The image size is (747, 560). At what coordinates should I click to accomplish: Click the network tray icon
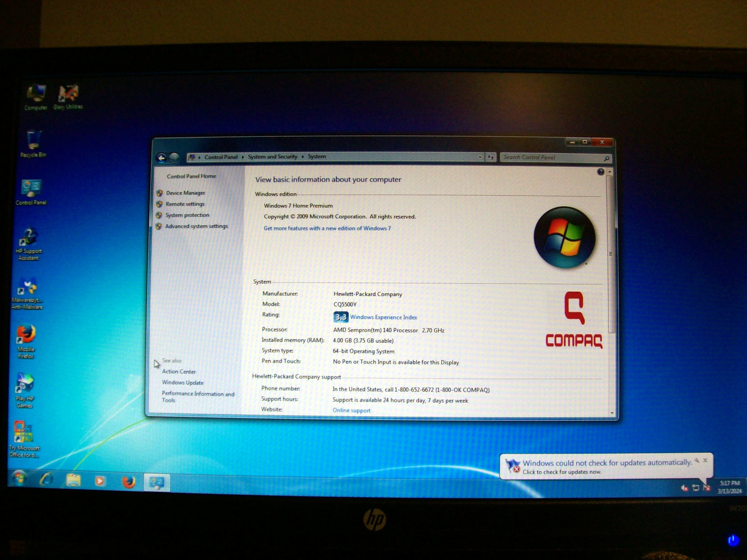[696, 488]
